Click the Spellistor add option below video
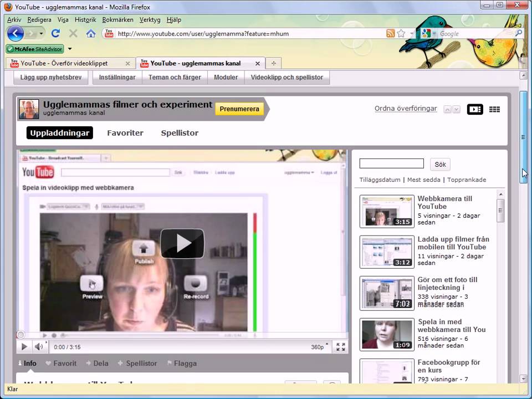 click(137, 364)
